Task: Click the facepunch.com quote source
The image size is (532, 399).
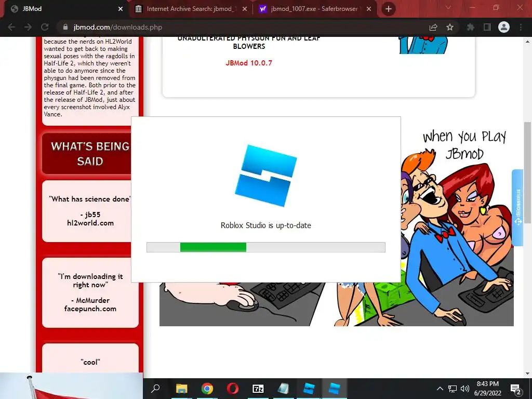Action: [90, 309]
